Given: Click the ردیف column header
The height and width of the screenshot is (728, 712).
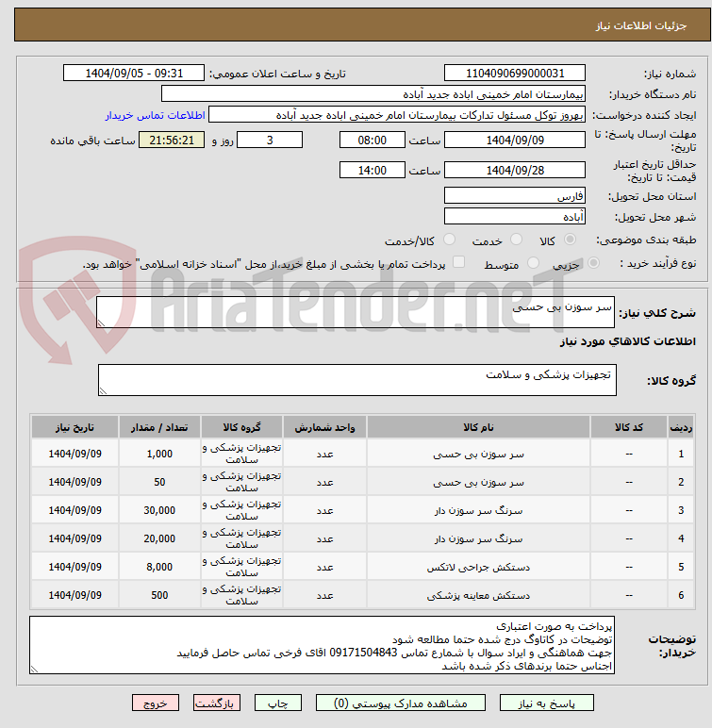Looking at the screenshot, I should point(681,427).
